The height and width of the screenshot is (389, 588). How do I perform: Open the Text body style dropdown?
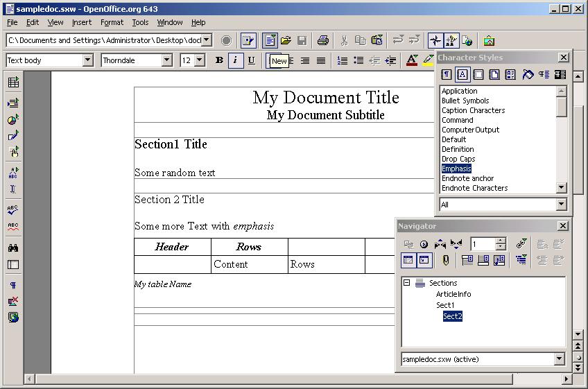click(x=87, y=60)
